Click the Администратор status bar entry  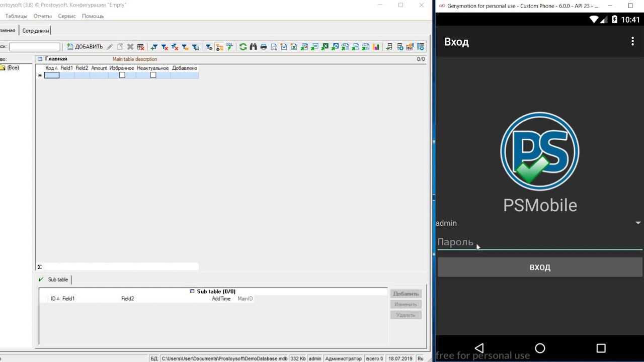click(344, 358)
